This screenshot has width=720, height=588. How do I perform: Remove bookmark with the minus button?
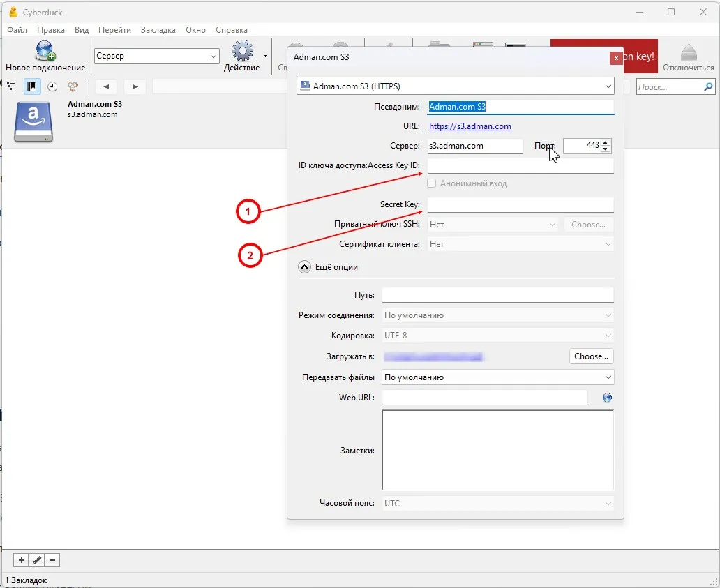tap(52, 560)
